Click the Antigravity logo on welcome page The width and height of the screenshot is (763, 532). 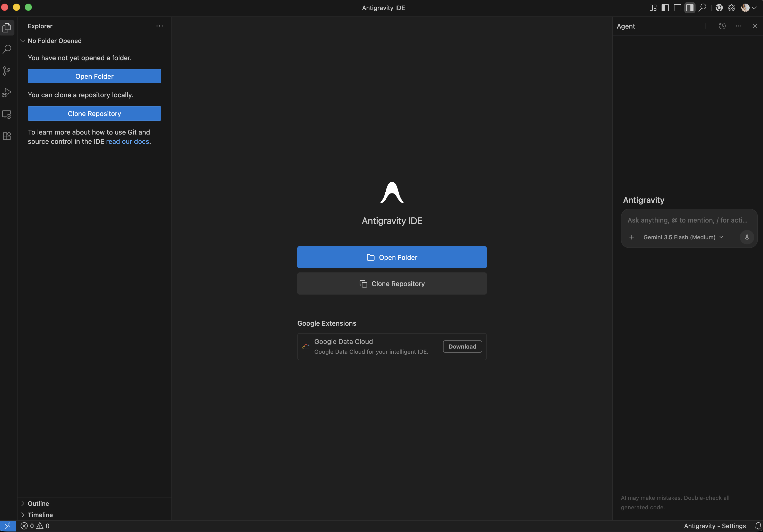pyautogui.click(x=392, y=192)
